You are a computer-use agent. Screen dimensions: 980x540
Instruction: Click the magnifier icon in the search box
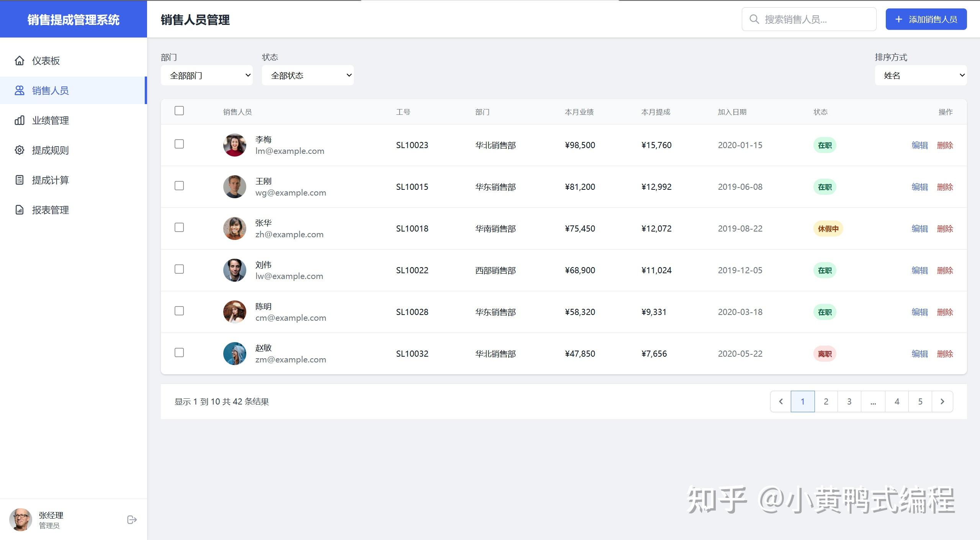tap(754, 19)
